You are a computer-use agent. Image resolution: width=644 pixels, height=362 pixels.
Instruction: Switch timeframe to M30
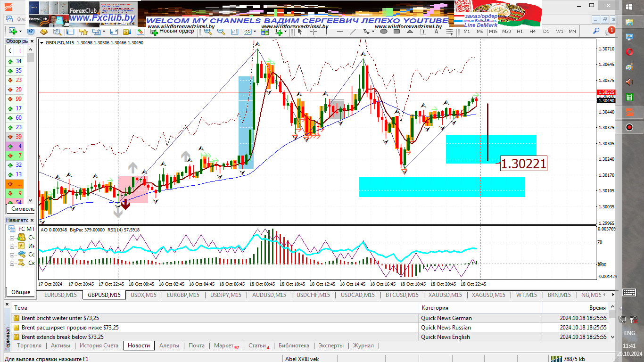pos(506,31)
